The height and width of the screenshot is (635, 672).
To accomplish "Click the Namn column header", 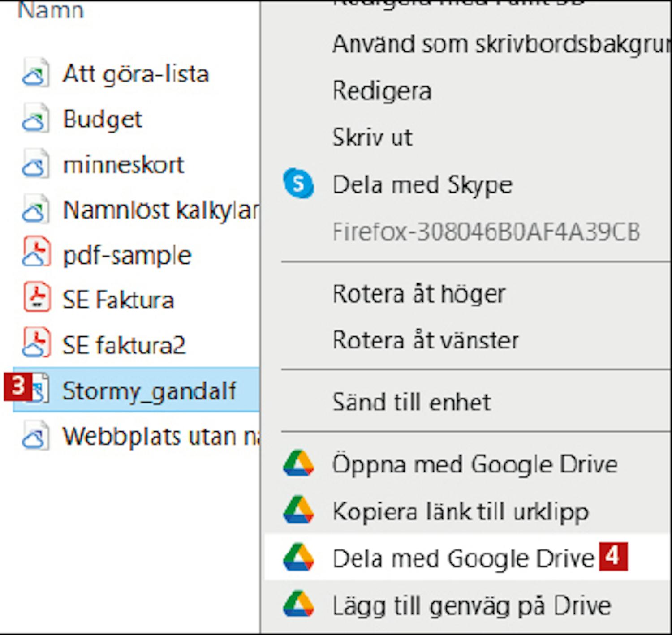I will (50, 10).
